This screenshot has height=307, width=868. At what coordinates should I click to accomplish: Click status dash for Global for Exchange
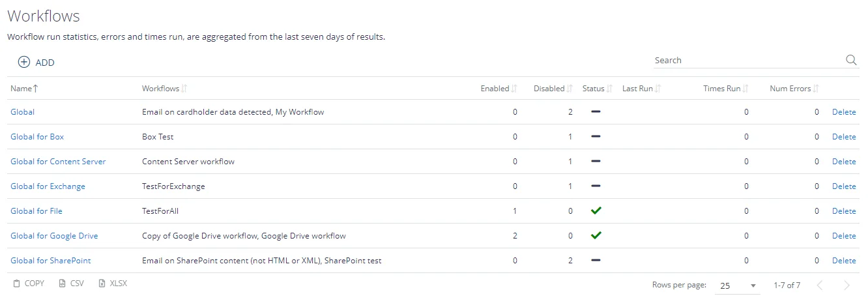[x=596, y=186]
